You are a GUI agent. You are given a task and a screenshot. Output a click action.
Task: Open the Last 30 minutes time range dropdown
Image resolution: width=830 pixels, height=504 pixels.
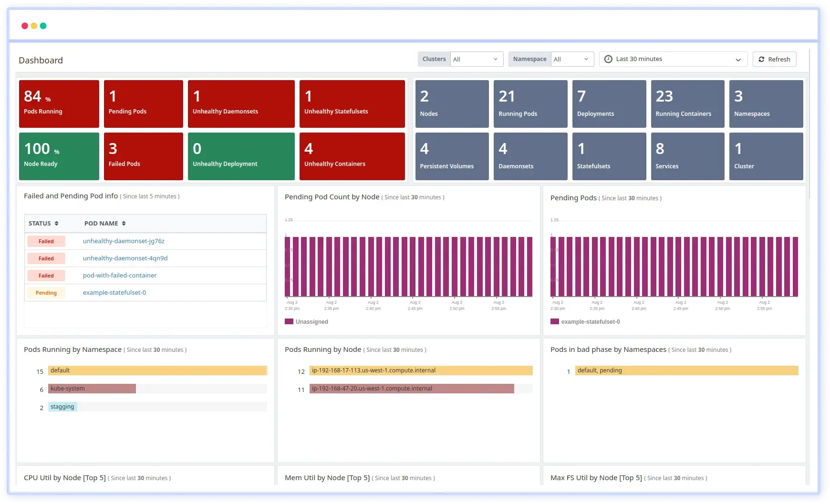point(673,59)
